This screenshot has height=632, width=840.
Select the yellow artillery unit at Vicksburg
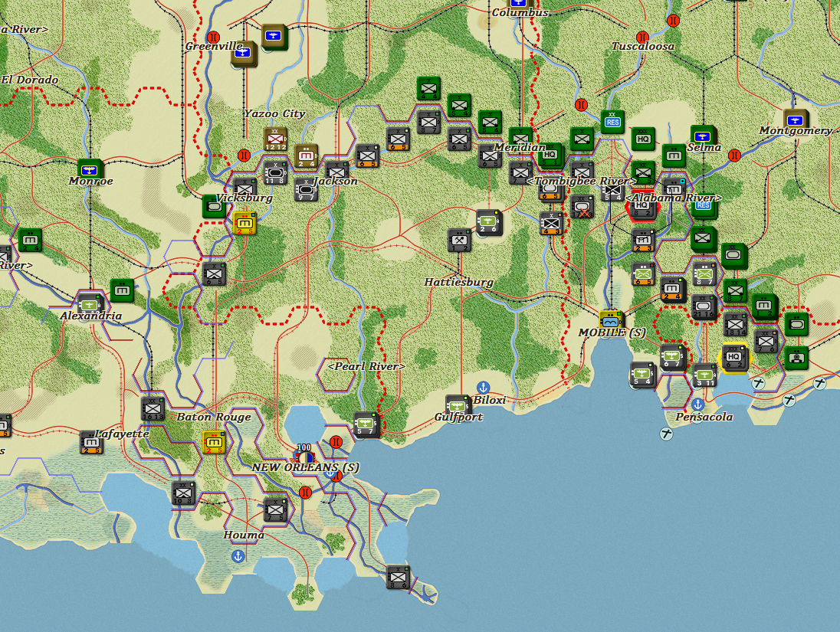[244, 224]
